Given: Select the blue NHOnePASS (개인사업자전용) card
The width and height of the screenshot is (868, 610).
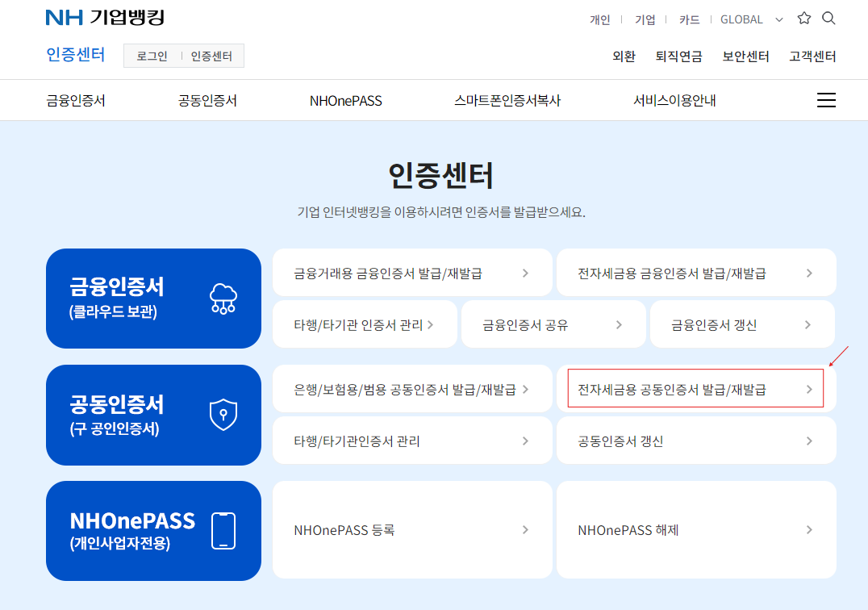Looking at the screenshot, I should tap(153, 531).
